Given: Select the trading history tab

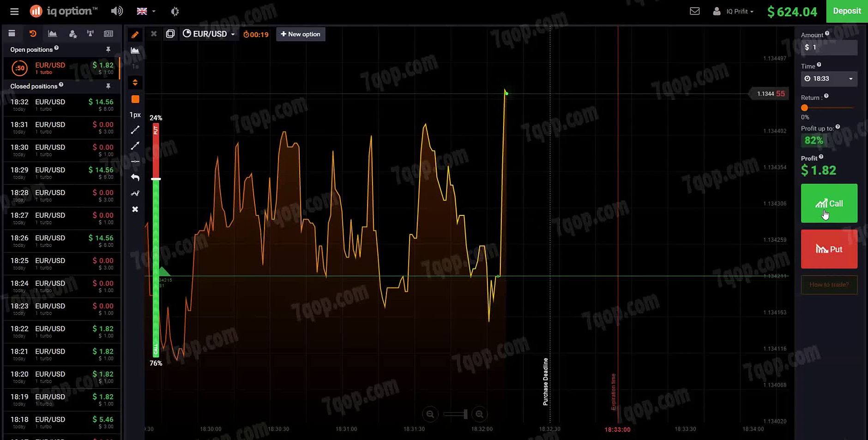Looking at the screenshot, I should 33,33.
